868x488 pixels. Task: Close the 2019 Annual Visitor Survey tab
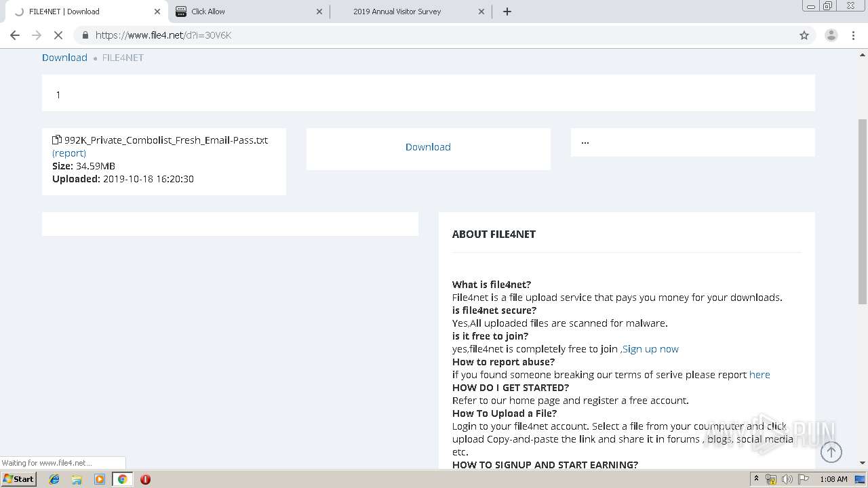(481, 12)
